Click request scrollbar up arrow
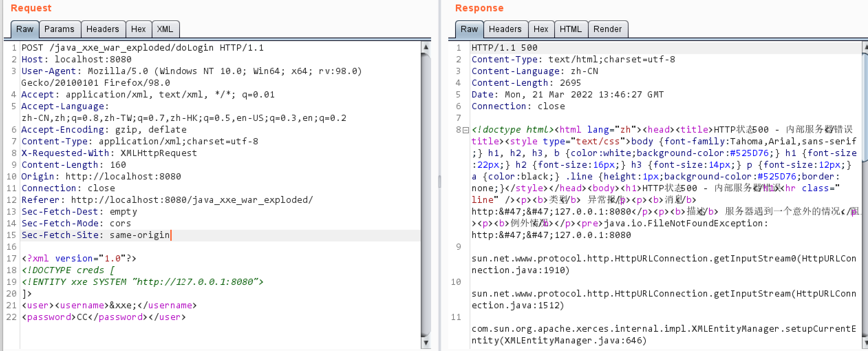 coord(426,47)
